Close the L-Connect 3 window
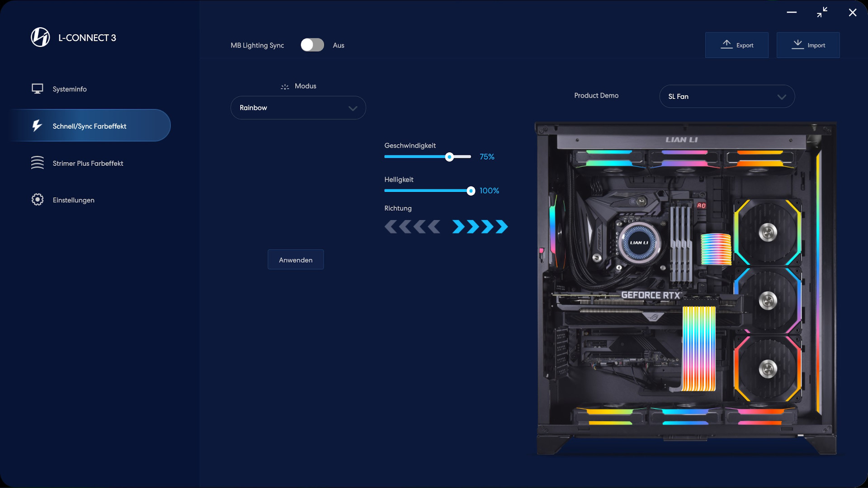Image resolution: width=868 pixels, height=488 pixels. coord(853,13)
